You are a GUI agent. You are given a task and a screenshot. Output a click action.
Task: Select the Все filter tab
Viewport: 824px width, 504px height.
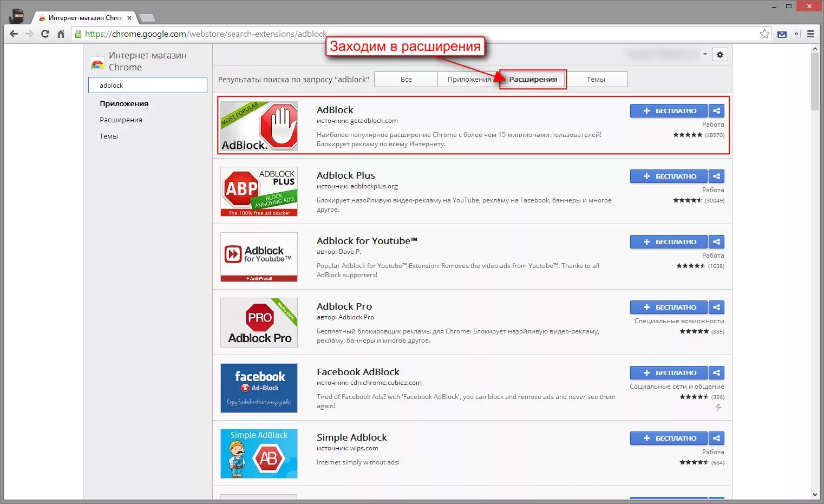(406, 79)
